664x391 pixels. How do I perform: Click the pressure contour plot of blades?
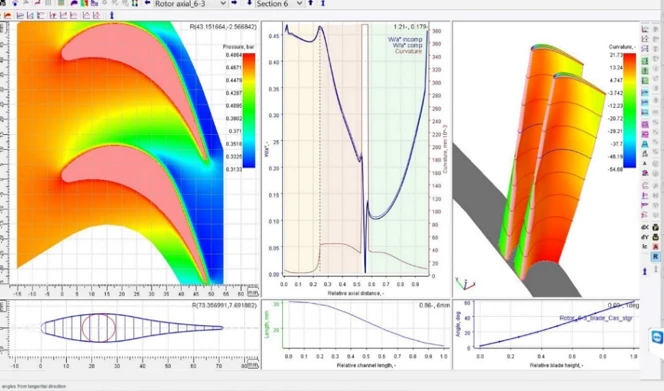(x=120, y=153)
